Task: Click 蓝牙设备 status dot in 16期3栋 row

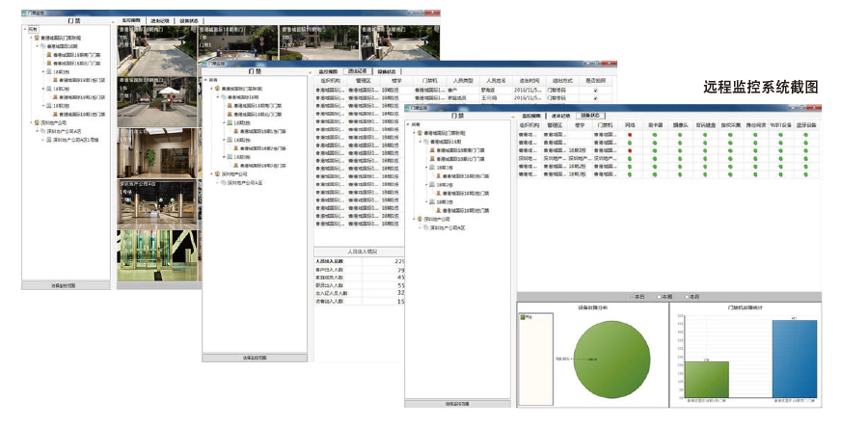Action: coord(806,174)
